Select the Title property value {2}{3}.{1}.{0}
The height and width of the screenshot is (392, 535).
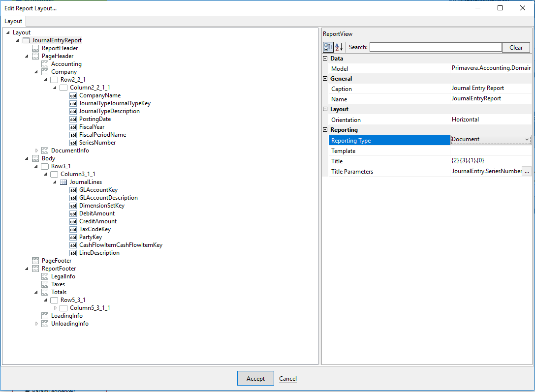click(x=468, y=160)
